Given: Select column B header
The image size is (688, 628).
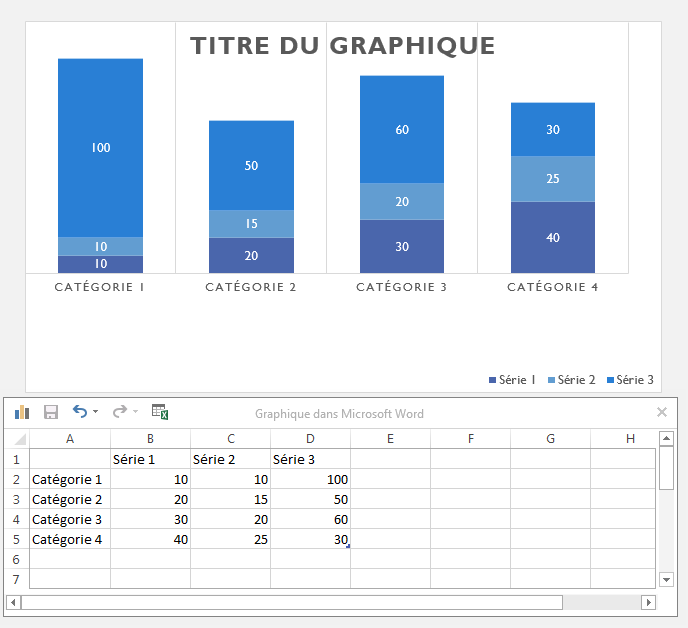Looking at the screenshot, I should [150, 438].
